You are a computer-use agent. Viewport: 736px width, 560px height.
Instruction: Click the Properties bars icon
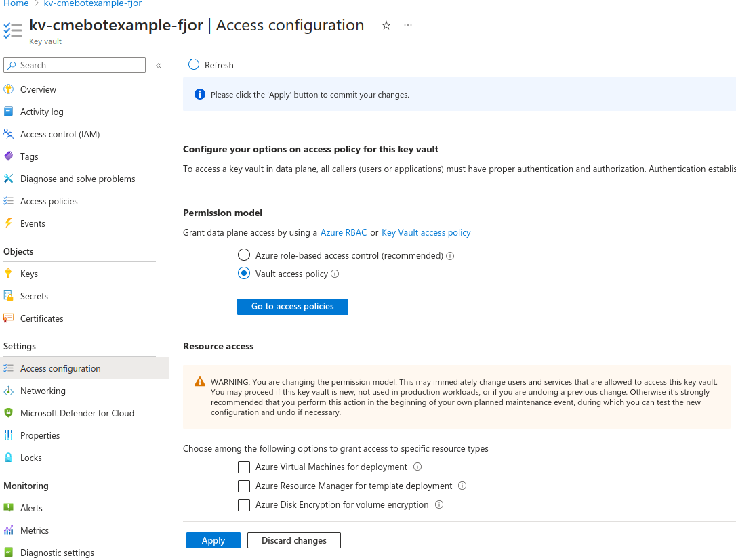click(8, 435)
